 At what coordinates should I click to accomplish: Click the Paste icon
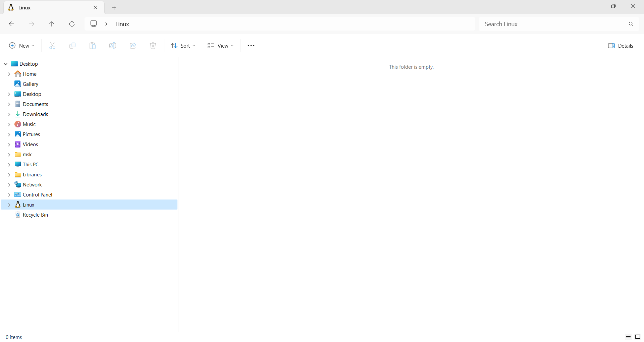93,46
